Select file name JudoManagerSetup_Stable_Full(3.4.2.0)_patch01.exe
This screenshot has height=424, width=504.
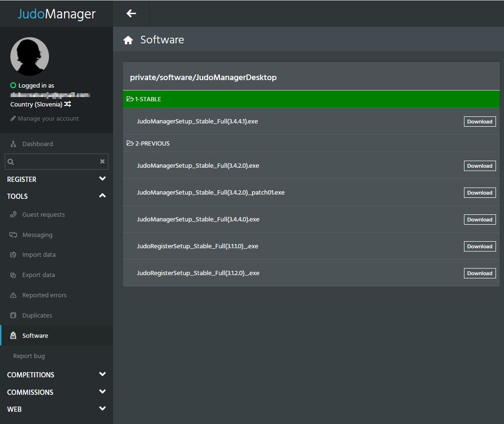tap(211, 193)
